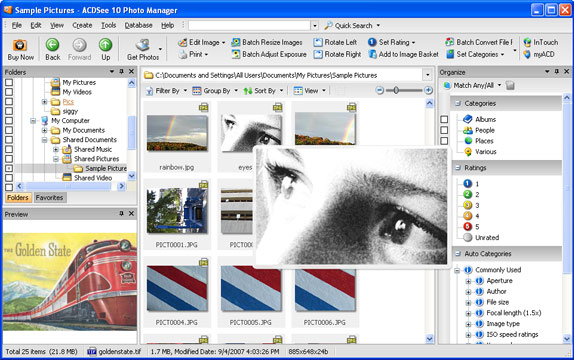Click the zoom out minus button
The width and height of the screenshot is (574, 360).
[380, 90]
